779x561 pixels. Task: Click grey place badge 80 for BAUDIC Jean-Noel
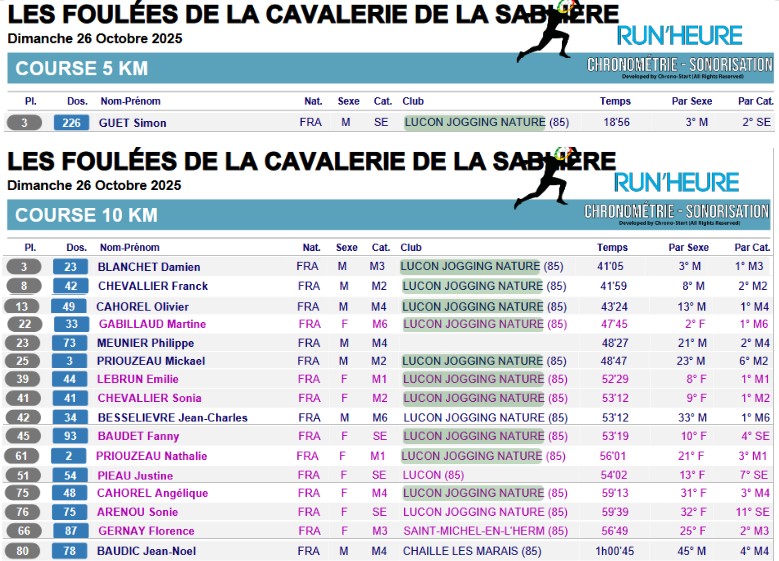coord(23,551)
